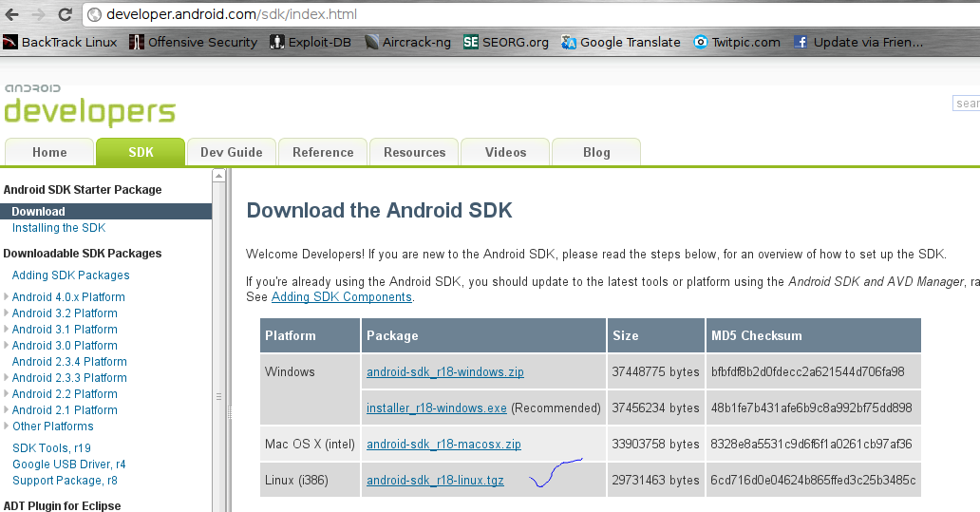Click the size '33903758 bytes'
Viewport: 980px width, 512px height.
[x=655, y=445]
